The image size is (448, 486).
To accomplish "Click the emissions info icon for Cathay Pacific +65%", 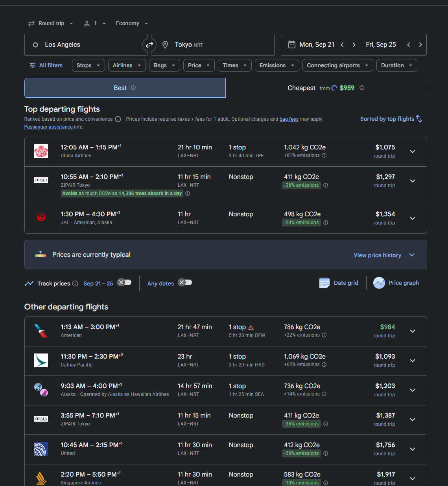I will pyautogui.click(x=324, y=364).
